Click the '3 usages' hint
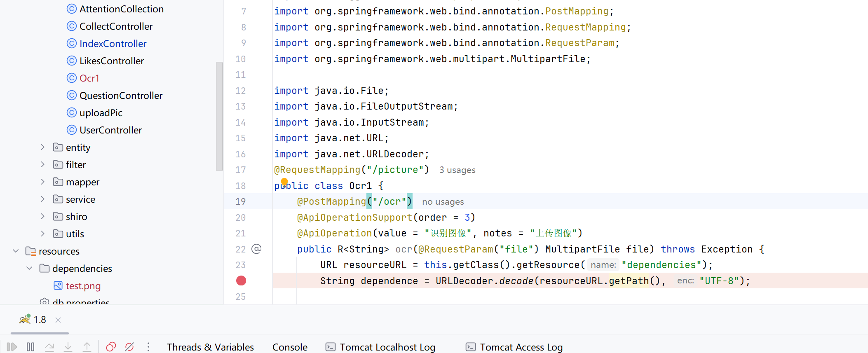 [457, 170]
